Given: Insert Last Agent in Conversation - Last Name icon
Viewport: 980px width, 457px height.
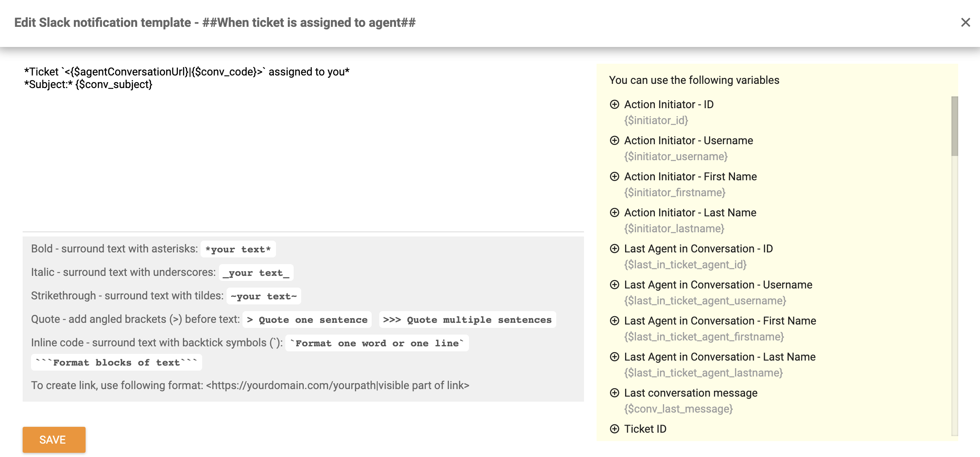Looking at the screenshot, I should click(615, 357).
